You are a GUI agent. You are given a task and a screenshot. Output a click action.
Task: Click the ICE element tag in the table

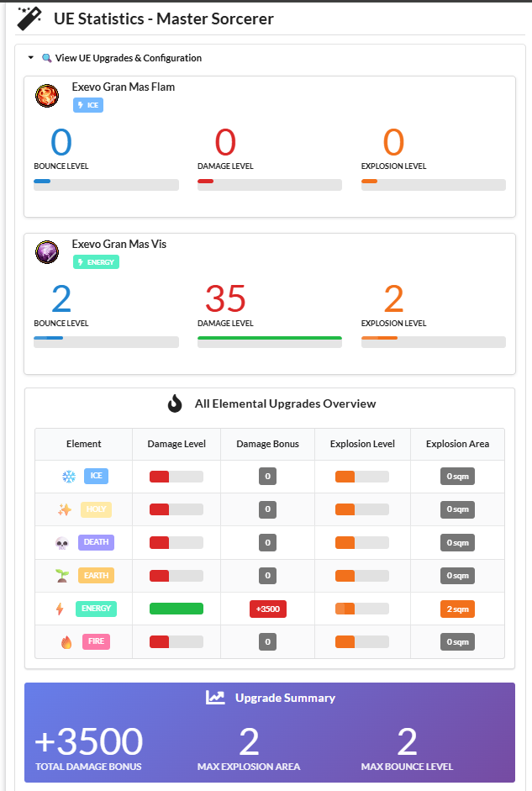point(96,476)
